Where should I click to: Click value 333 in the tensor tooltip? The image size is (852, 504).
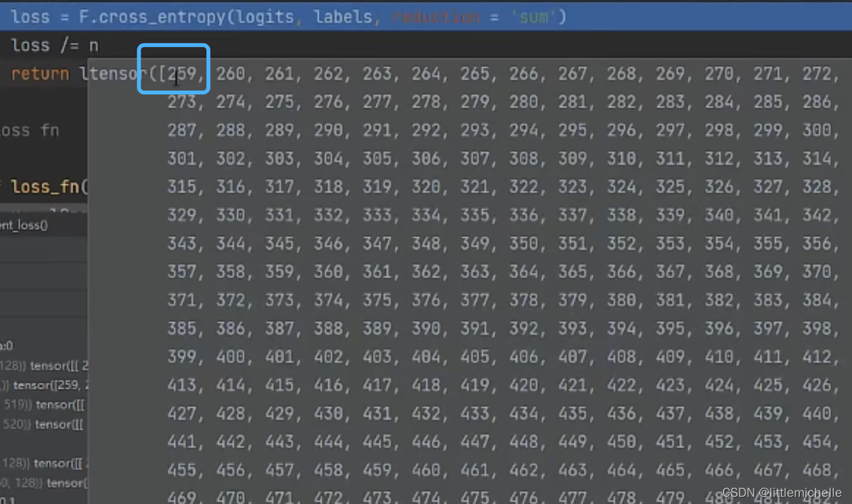377,215
